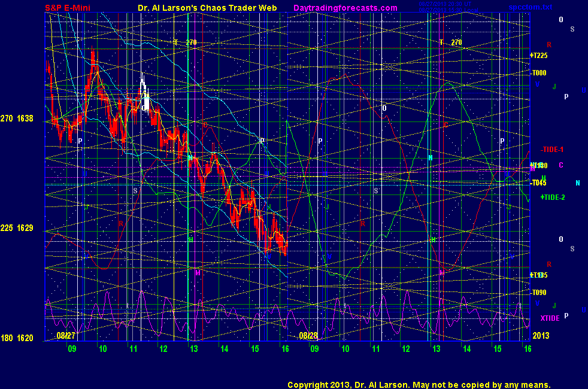The height and width of the screenshot is (389, 588).
Task: Click the green '+TIDE-2' legend label
Action: tap(553, 197)
